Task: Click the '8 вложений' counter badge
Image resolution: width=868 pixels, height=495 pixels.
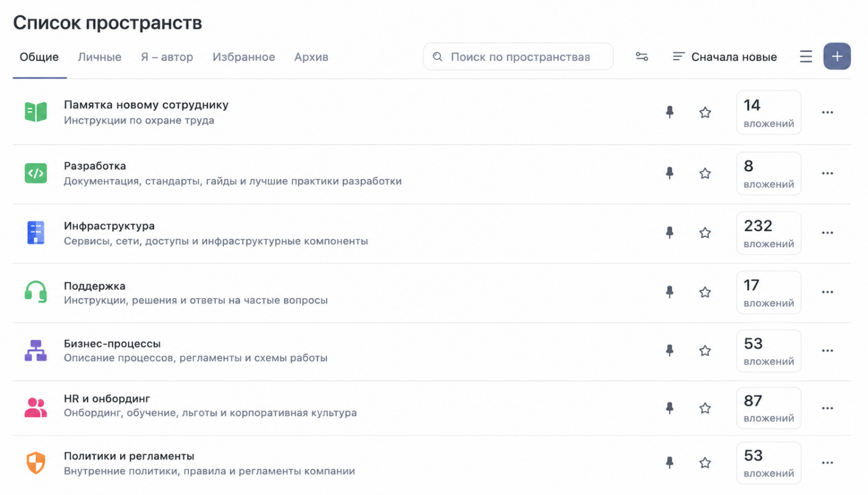Action: tap(768, 173)
